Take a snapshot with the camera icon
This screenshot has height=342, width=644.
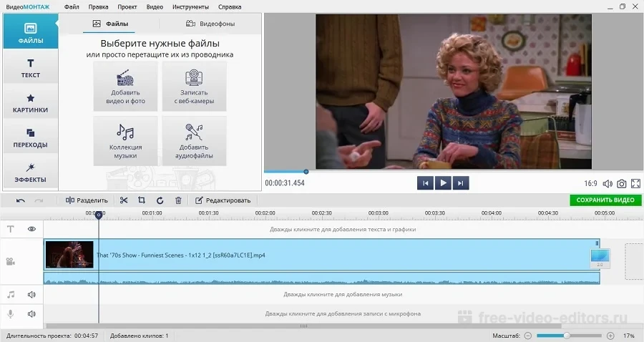[622, 184]
